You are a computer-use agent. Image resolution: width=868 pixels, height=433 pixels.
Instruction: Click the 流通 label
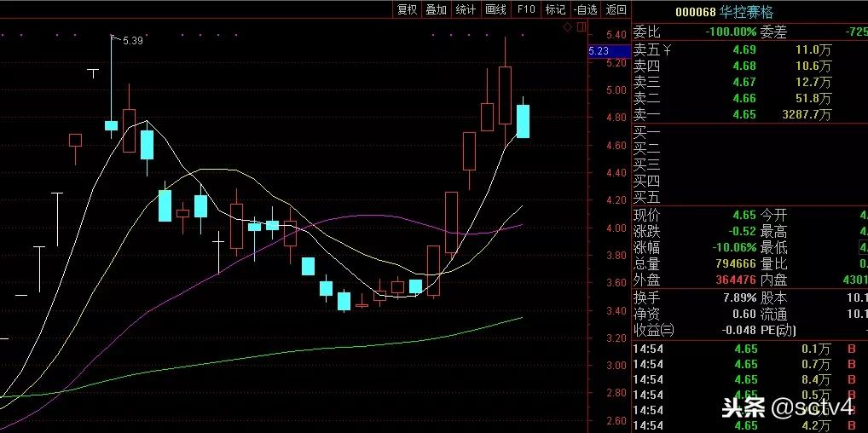773,314
